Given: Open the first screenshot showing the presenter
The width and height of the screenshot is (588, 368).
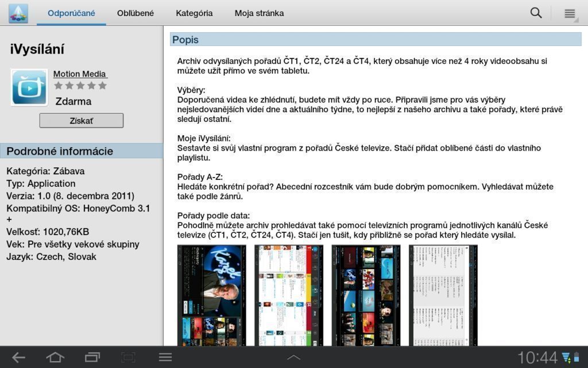Looking at the screenshot, I should click(212, 295).
